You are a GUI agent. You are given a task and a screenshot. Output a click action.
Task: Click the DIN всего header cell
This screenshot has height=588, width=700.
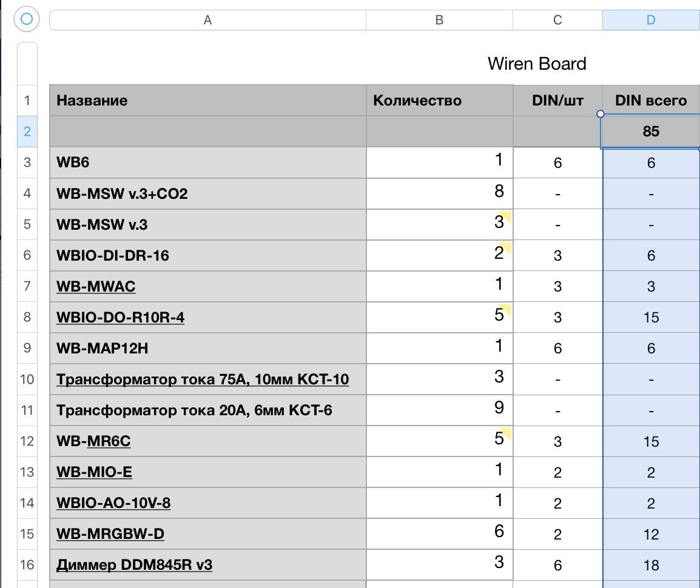651,101
